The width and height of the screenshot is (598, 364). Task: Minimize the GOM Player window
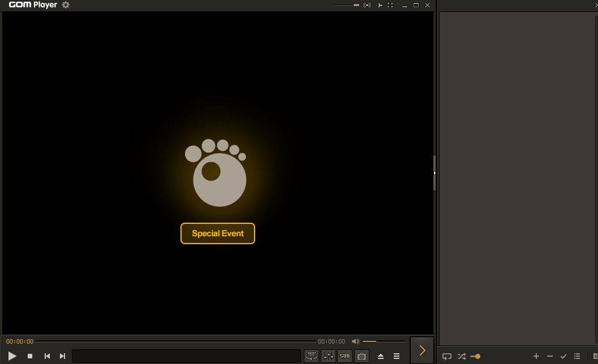pos(405,5)
